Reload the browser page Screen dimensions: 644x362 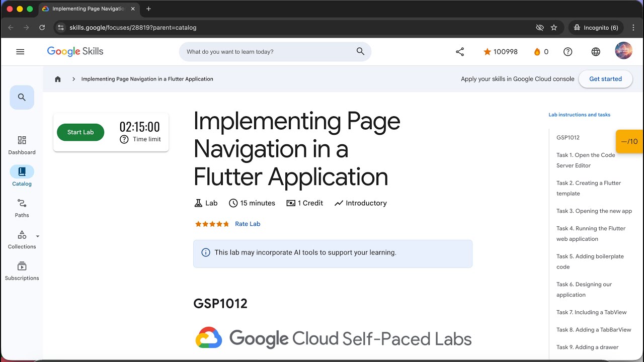(x=42, y=28)
